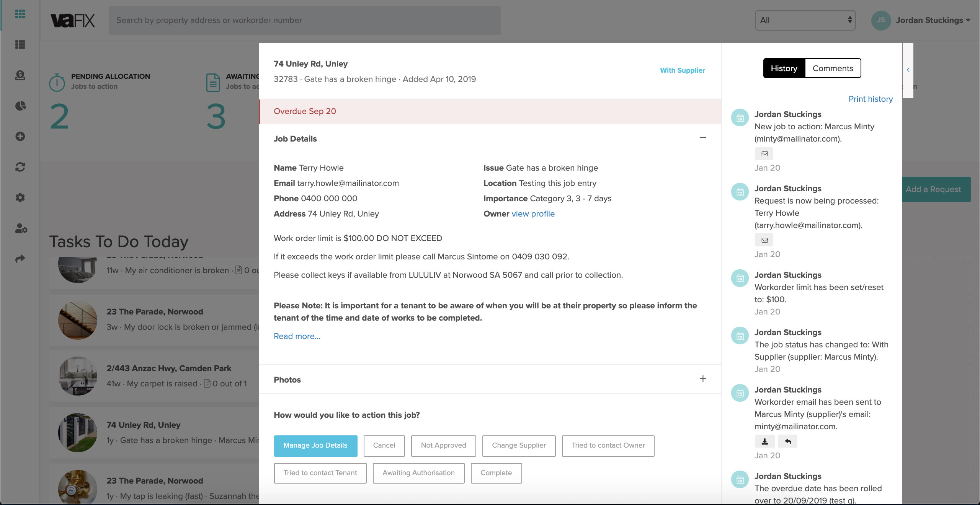980x505 pixels.
Task: Open the Jordan Stuckings user menu
Action: 933,20
